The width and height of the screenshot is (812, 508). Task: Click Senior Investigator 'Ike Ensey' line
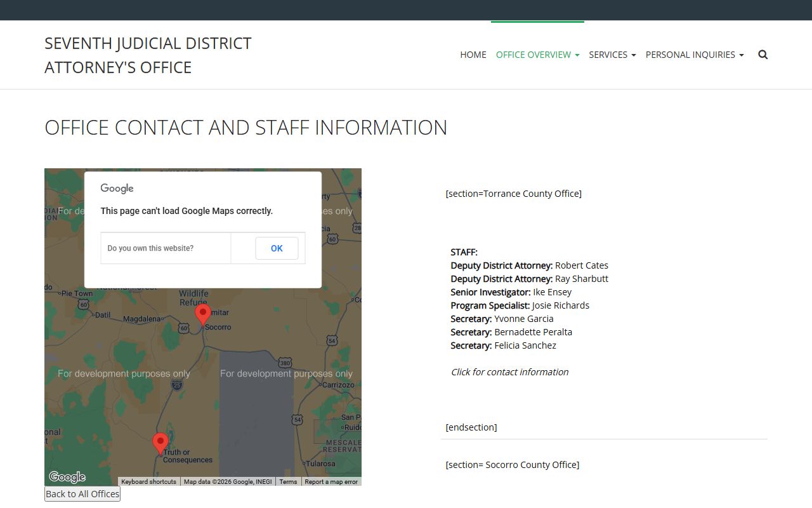point(511,292)
